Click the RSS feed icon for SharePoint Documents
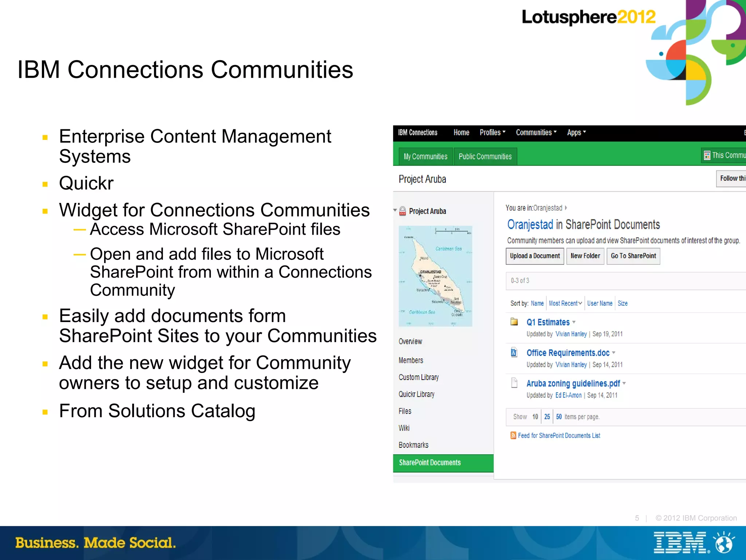The height and width of the screenshot is (560, 746). tap(513, 435)
